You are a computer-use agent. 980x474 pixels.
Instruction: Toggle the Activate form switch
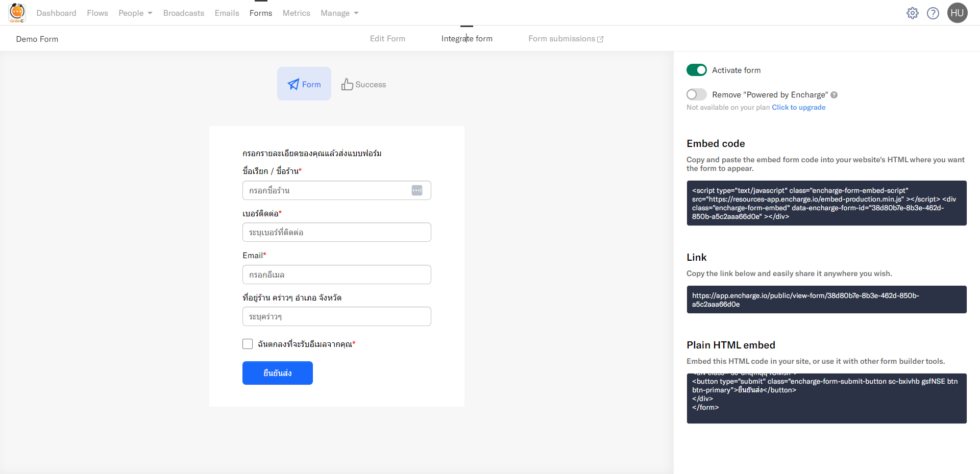pos(697,70)
